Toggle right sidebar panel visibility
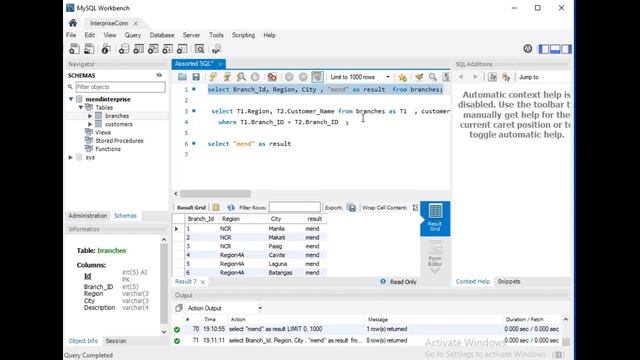The height and width of the screenshot is (360, 640). pos(566,49)
